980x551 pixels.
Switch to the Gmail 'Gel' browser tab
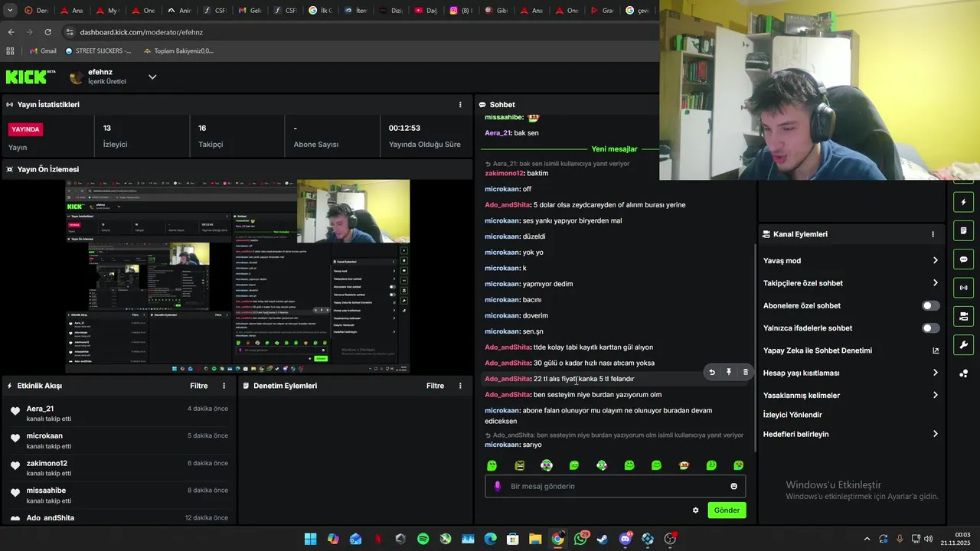click(250, 11)
